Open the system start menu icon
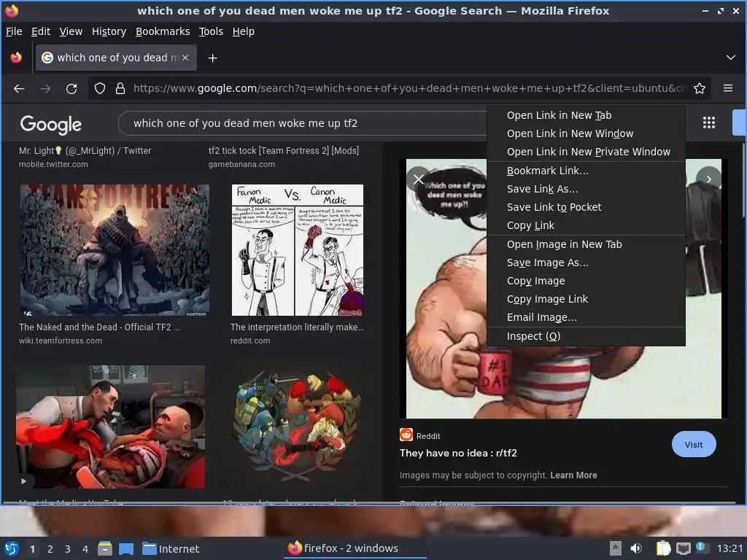Screen dimensions: 747x560 [x=11, y=548]
